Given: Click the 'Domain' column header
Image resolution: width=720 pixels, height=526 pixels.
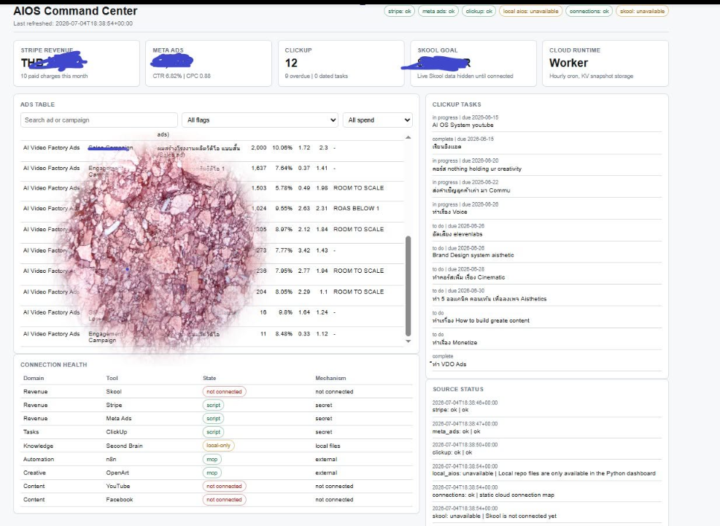Looking at the screenshot, I should (34, 378).
